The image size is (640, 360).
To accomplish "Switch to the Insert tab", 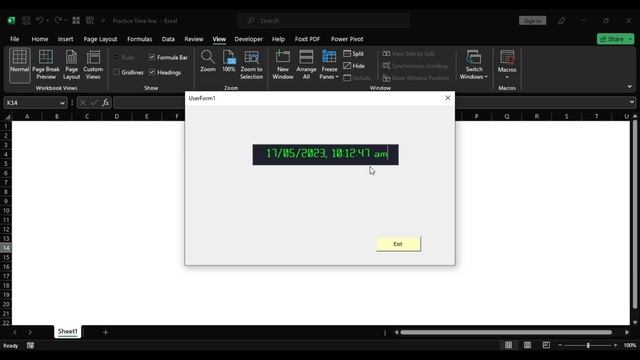I will pos(65,39).
